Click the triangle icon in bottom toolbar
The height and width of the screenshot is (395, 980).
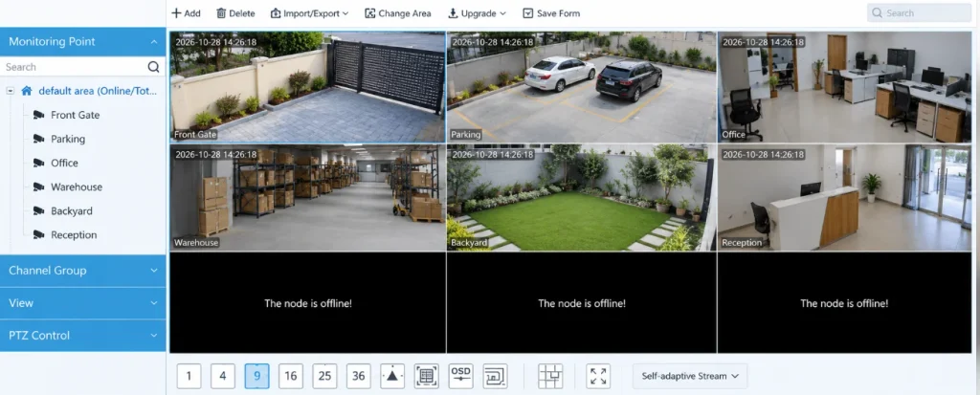[x=392, y=376]
